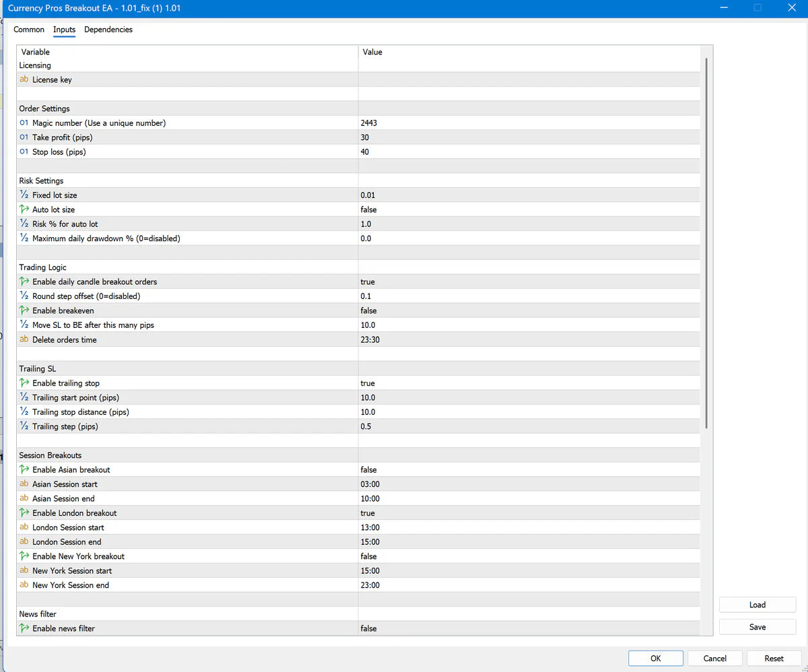Image resolution: width=808 pixels, height=672 pixels.
Task: Toggle the Enable news filter value false
Action: [x=368, y=628]
